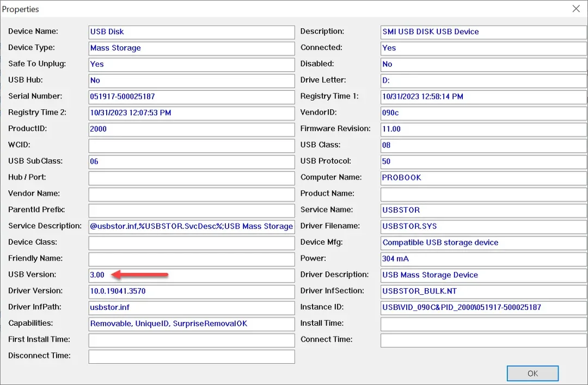Click the Power field showing 304 mA
Image resolution: width=588 pixels, height=385 pixels.
click(483, 259)
